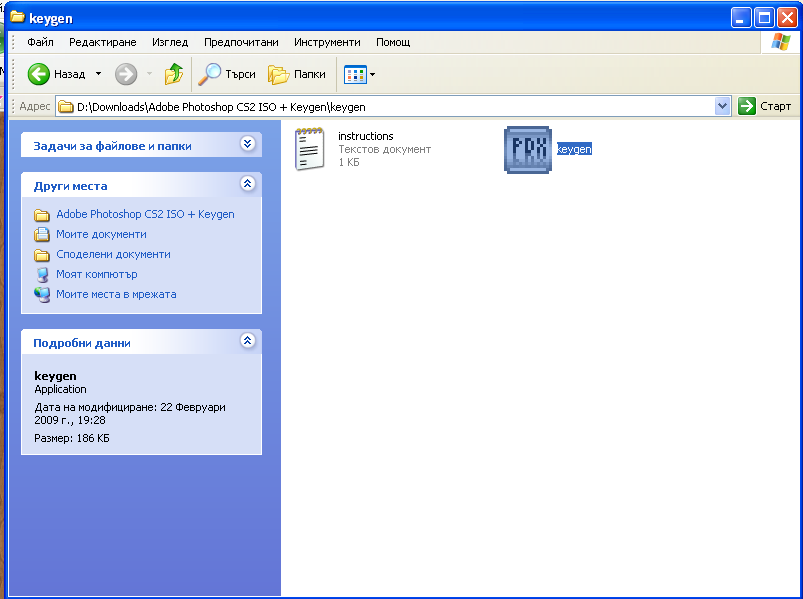This screenshot has height=599, width=803.
Task: Open Adobe Photoshop CS2 ISO + Keygen link
Action: (x=145, y=214)
